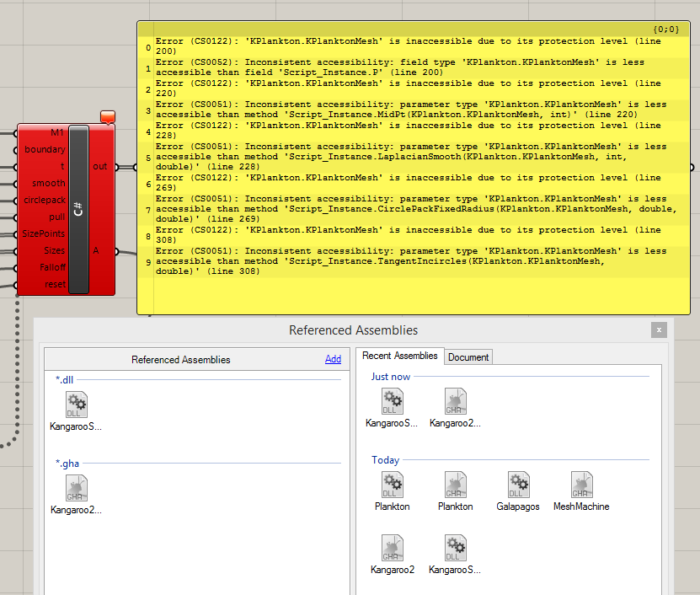Click the Falloff input parameter
Viewport: 700px width, 595px height.
coord(52,267)
